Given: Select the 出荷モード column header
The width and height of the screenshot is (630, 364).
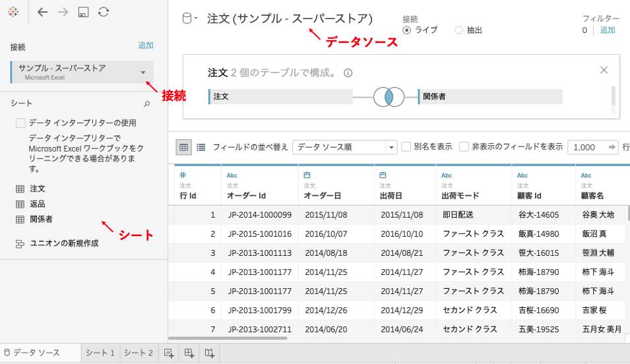Looking at the screenshot, I should pos(474,185).
